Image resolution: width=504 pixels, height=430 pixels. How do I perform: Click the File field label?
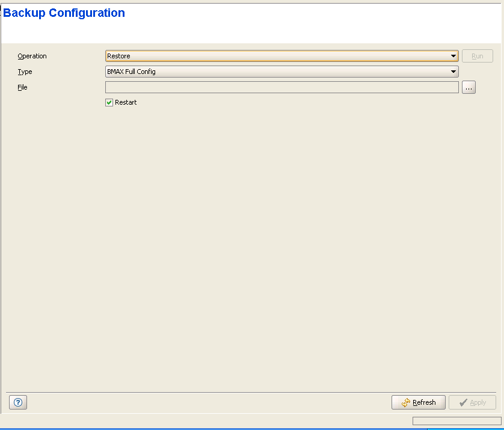click(x=22, y=87)
